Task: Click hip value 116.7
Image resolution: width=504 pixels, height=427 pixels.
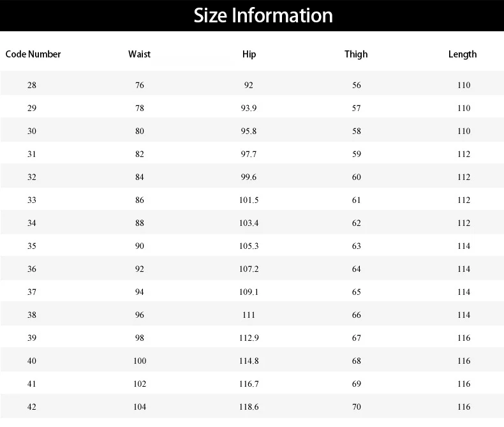Action: pyautogui.click(x=249, y=384)
